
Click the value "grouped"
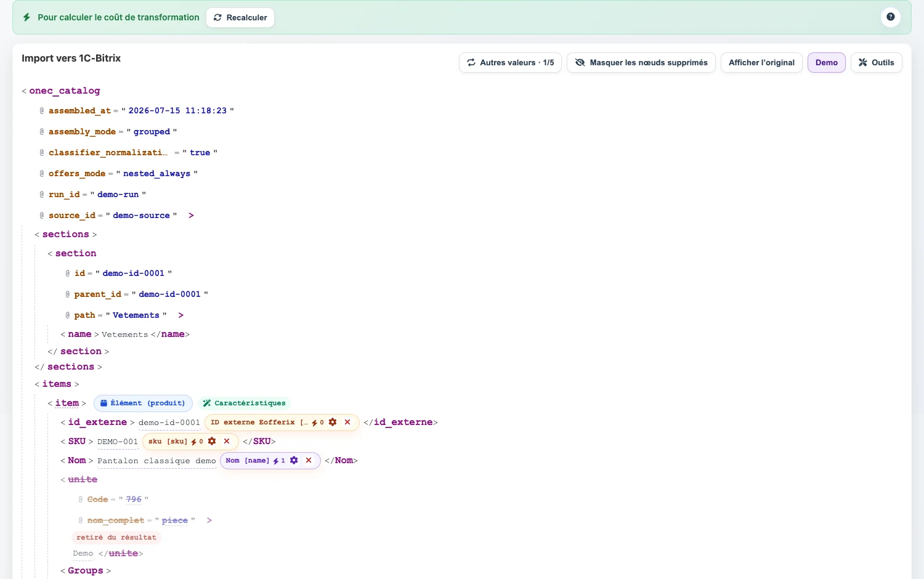point(152,131)
